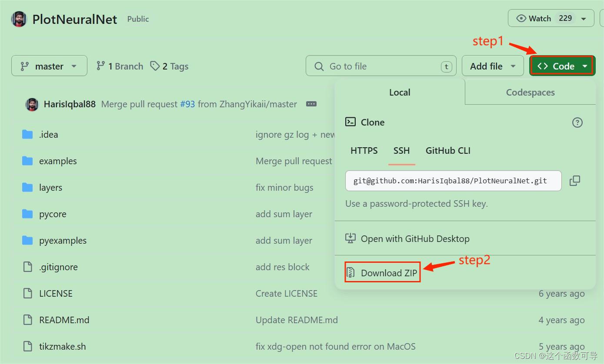The height and width of the screenshot is (364, 604).
Task: Click the '5 years ago' timestamp for tikzmake.sh
Action: pyautogui.click(x=561, y=347)
